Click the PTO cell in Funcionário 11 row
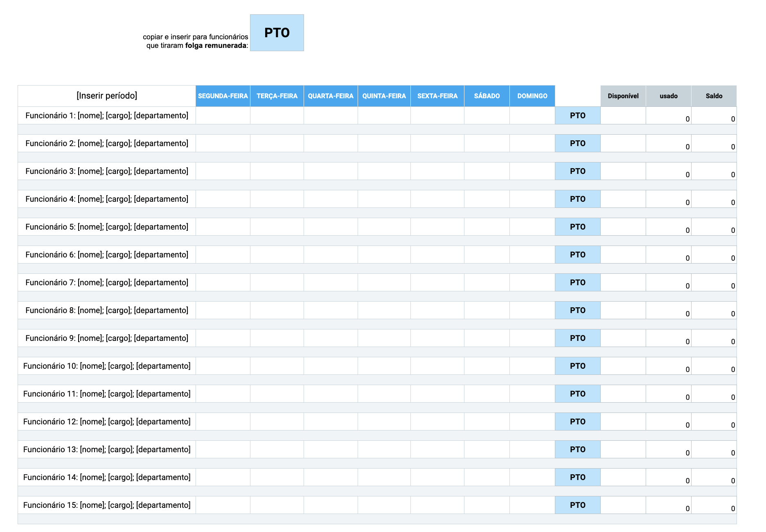This screenshot has width=766, height=532. tap(578, 394)
